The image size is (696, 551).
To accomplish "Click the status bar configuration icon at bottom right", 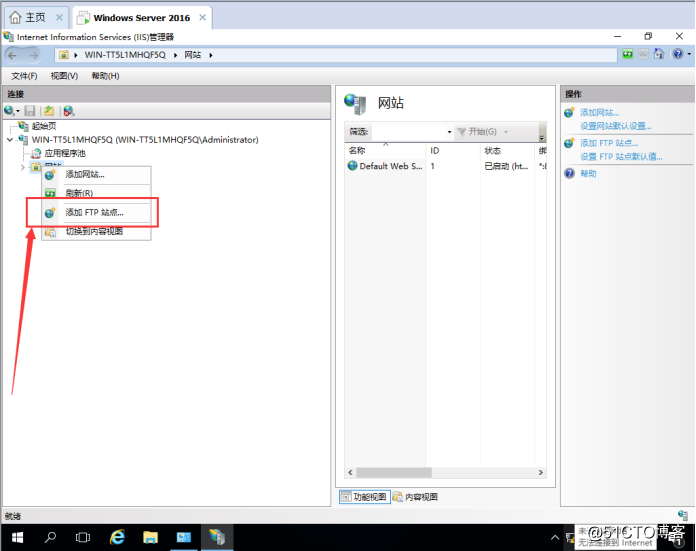I will point(683,515).
